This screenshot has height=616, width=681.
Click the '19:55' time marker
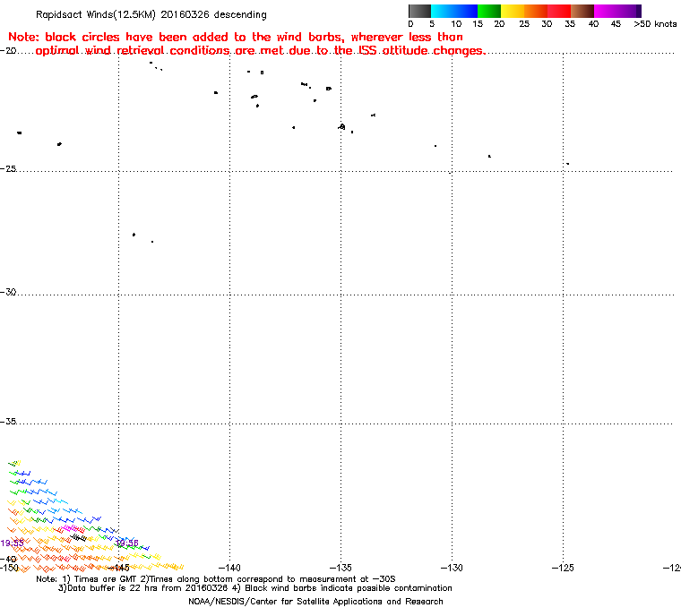click(x=13, y=543)
